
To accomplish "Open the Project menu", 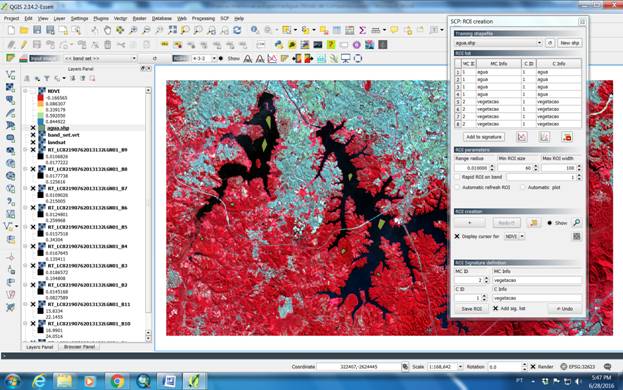I will [x=12, y=19].
